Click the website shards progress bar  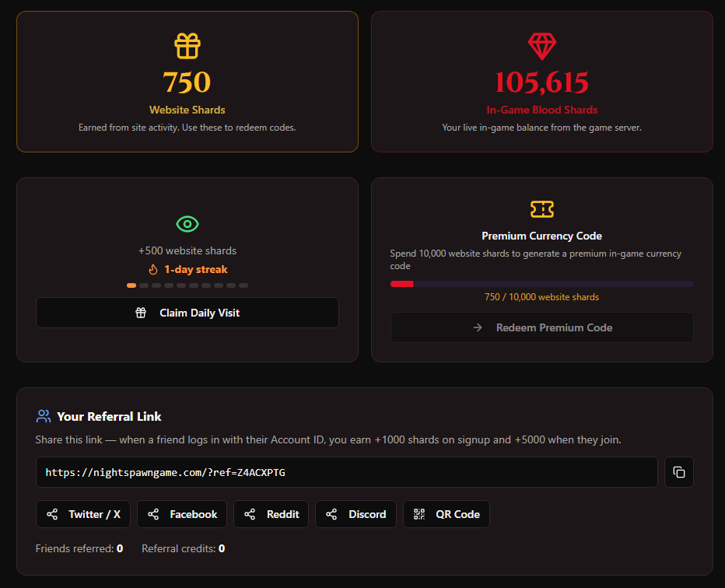point(541,284)
